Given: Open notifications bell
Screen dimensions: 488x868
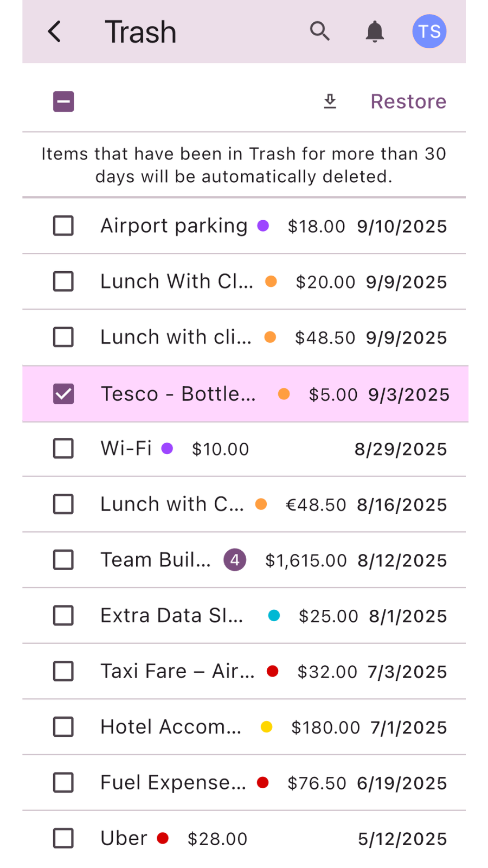Looking at the screenshot, I should pos(375,31).
